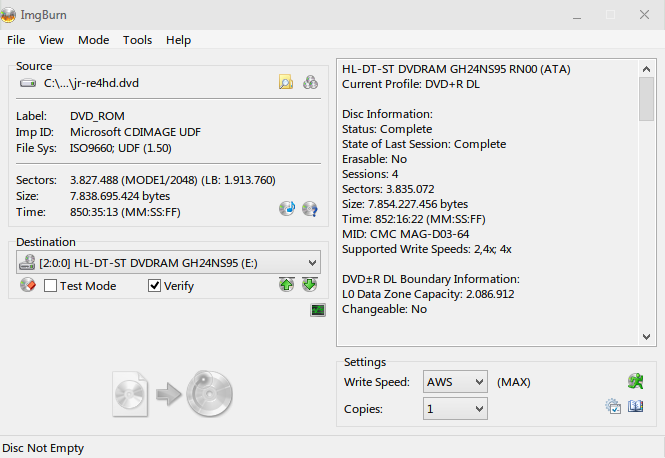Click the erase disc icon
This screenshot has width=665, height=458.
click(x=28, y=285)
